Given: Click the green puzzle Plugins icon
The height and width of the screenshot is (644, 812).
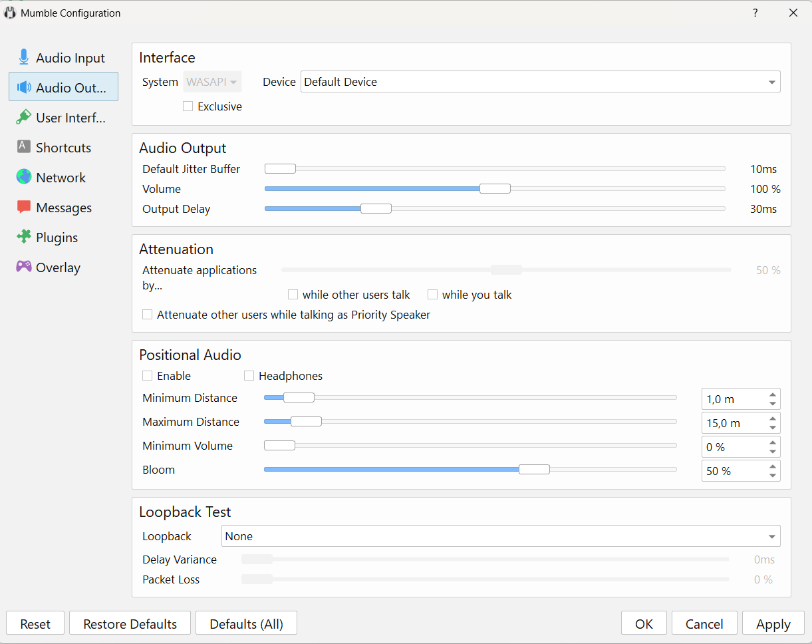Looking at the screenshot, I should click(x=24, y=237).
